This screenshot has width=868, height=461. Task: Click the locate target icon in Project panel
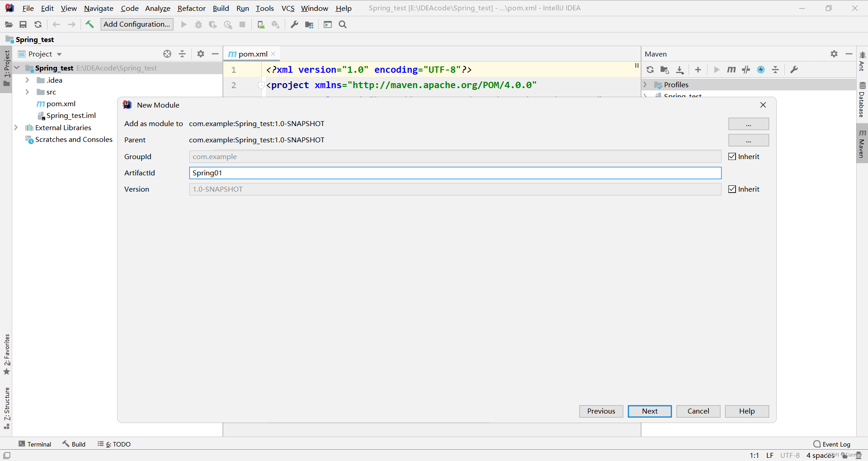pyautogui.click(x=167, y=54)
